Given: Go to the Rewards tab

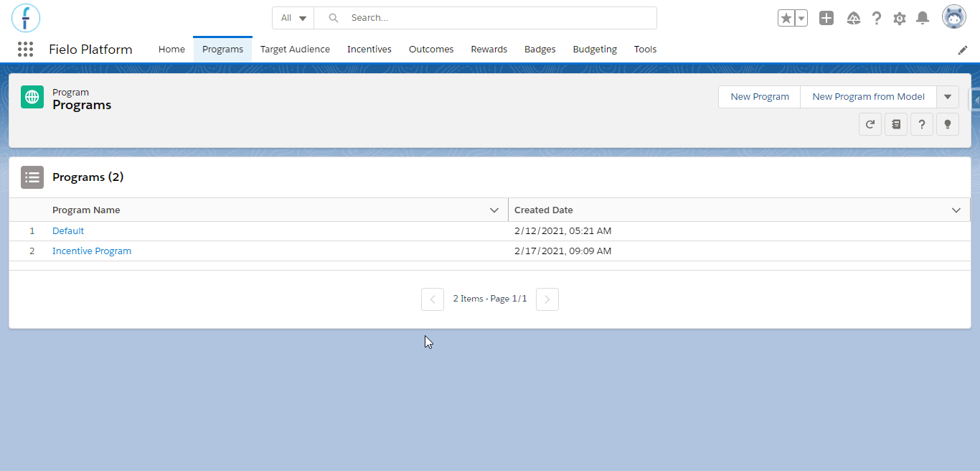Looking at the screenshot, I should tap(489, 50).
